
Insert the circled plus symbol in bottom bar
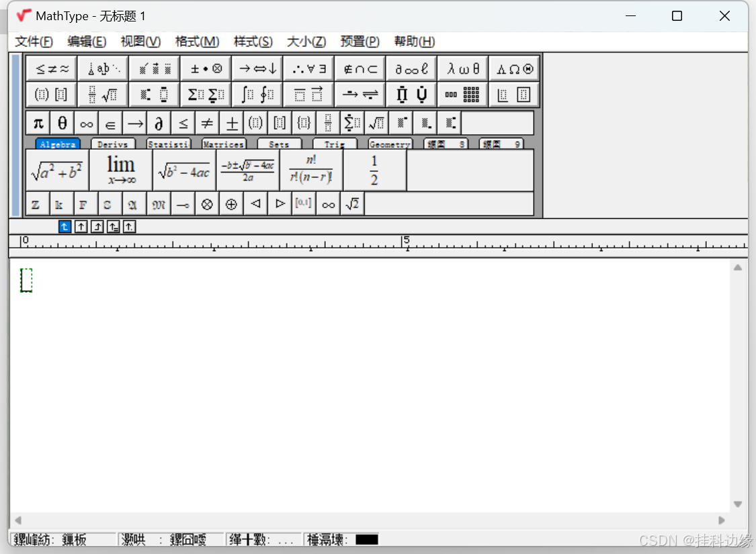231,204
